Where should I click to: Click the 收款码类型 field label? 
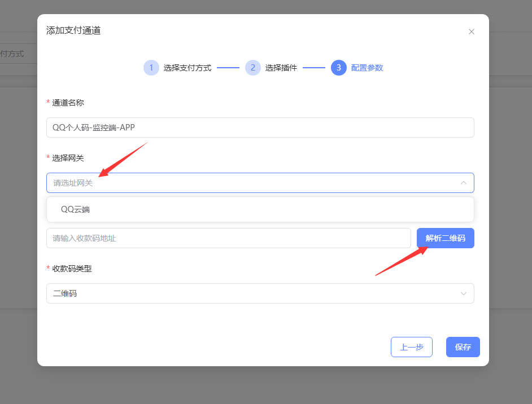point(72,269)
